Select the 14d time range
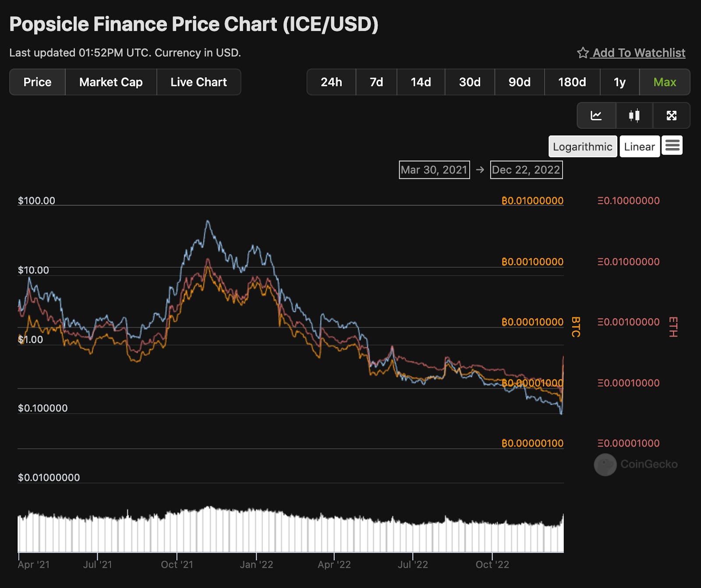Image resolution: width=701 pixels, height=588 pixels. [421, 82]
